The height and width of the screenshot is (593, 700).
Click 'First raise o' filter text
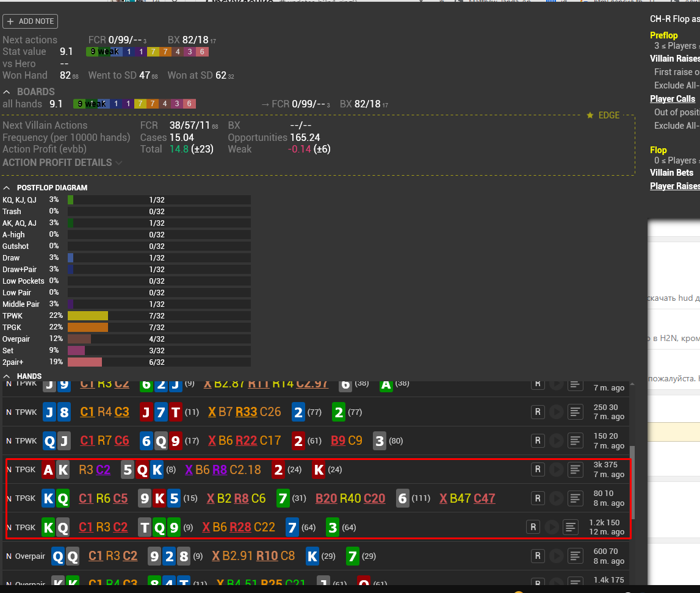point(677,72)
